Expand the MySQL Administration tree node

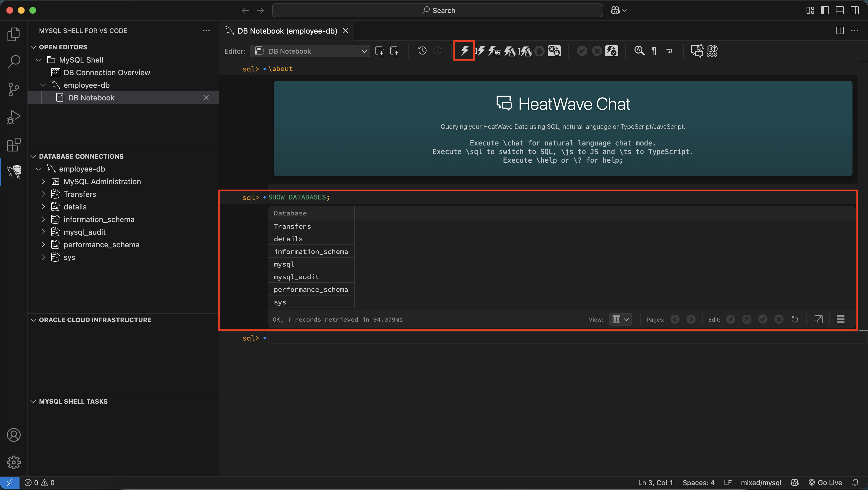point(43,182)
